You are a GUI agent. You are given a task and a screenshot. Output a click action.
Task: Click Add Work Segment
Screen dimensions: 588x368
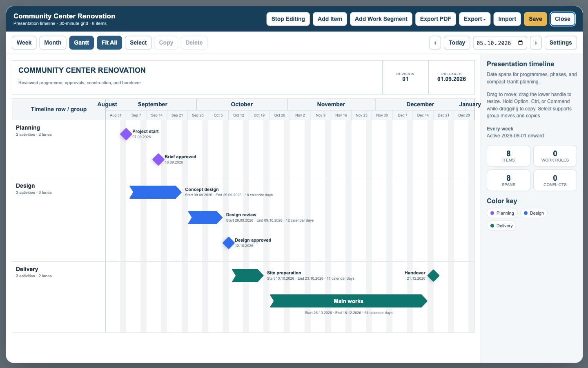[381, 19]
